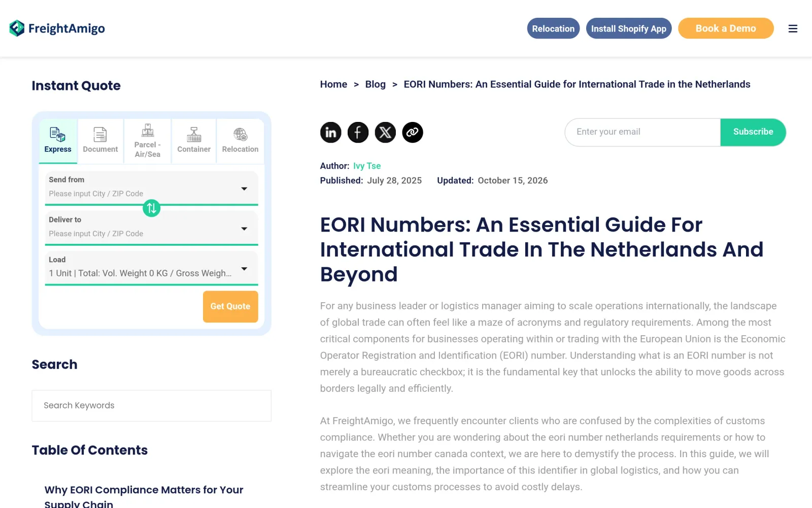
Task: Click the Get Quote button
Action: (x=230, y=306)
